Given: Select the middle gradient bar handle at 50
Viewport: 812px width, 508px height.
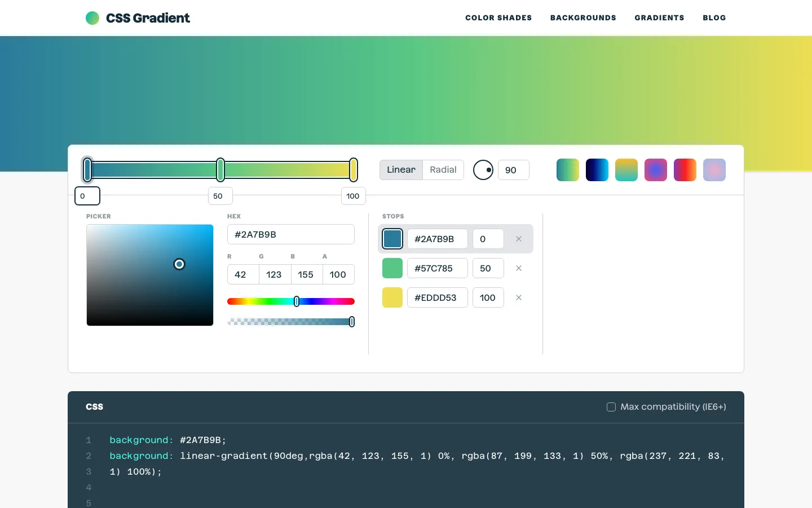Looking at the screenshot, I should click(220, 170).
